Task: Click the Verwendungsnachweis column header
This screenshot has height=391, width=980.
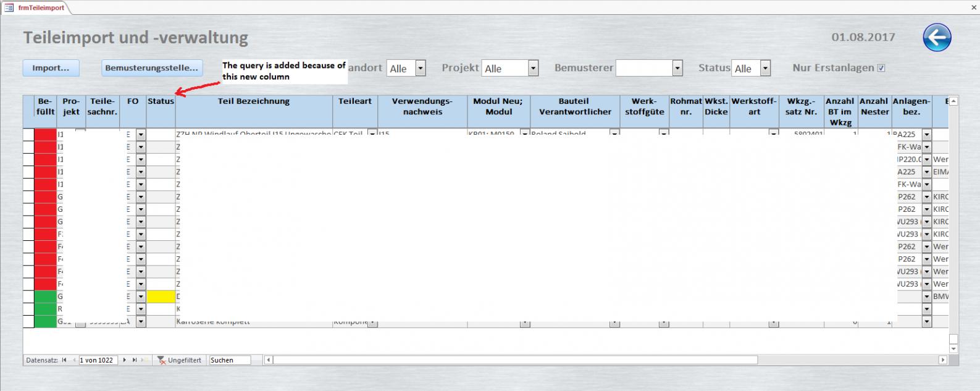Action: [x=423, y=112]
